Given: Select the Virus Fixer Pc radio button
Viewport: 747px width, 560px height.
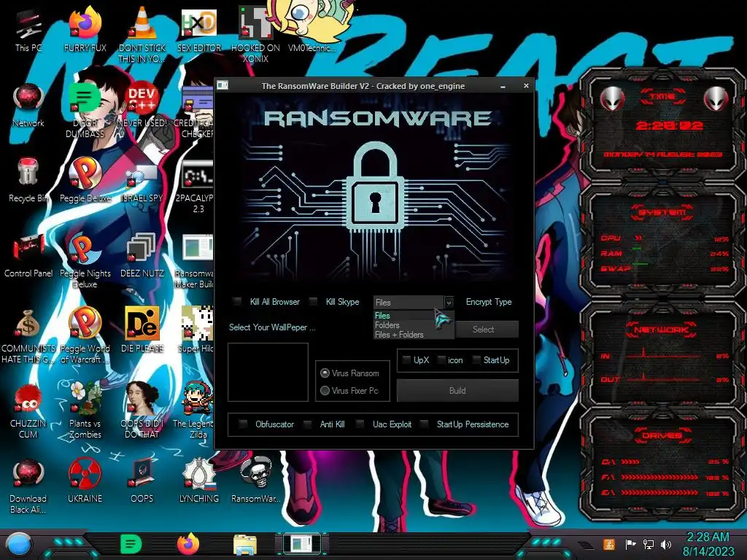Looking at the screenshot, I should 325,391.
